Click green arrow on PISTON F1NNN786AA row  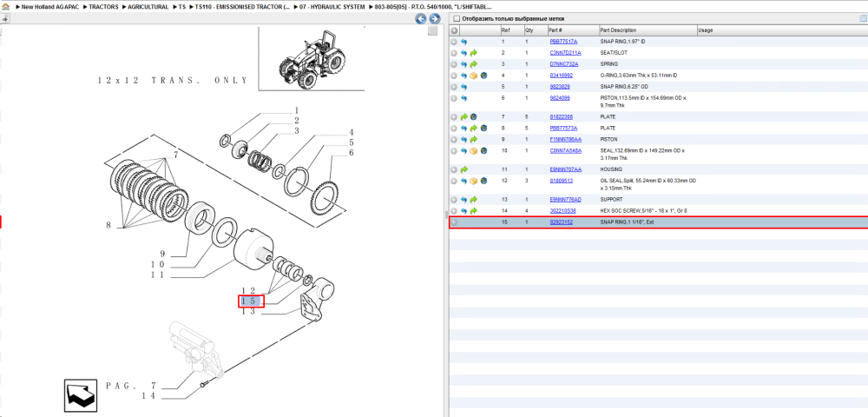(x=473, y=139)
